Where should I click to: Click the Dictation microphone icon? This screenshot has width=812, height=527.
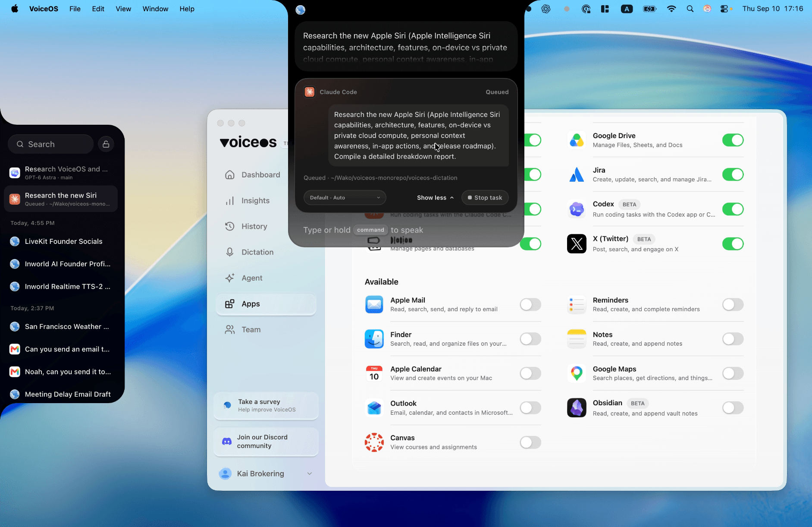pyautogui.click(x=230, y=252)
